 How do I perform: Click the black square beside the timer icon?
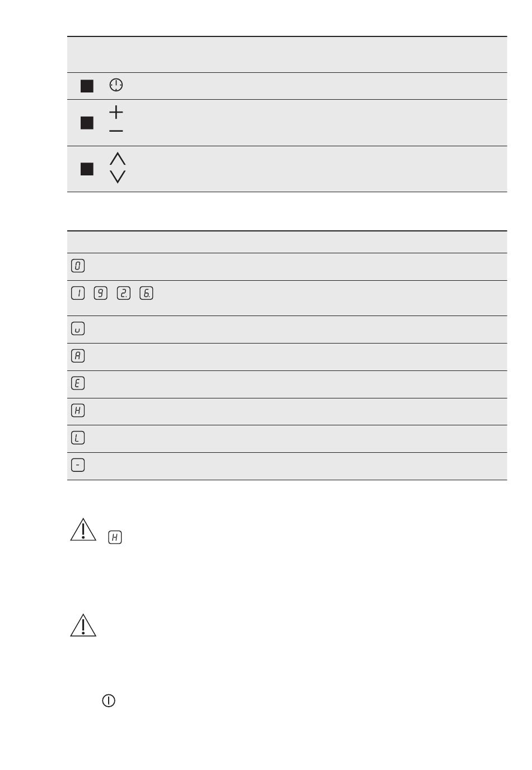click(x=87, y=86)
